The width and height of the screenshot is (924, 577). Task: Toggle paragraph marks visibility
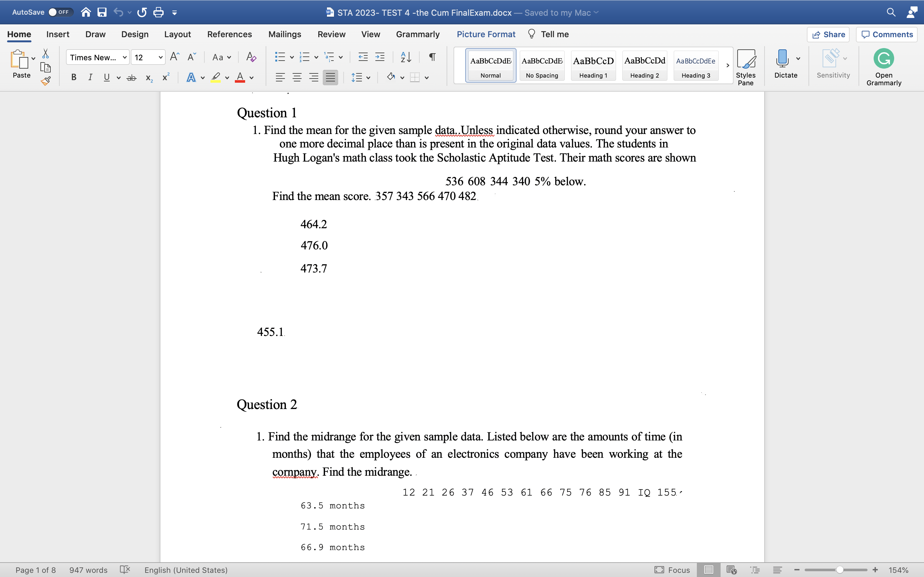(x=432, y=57)
